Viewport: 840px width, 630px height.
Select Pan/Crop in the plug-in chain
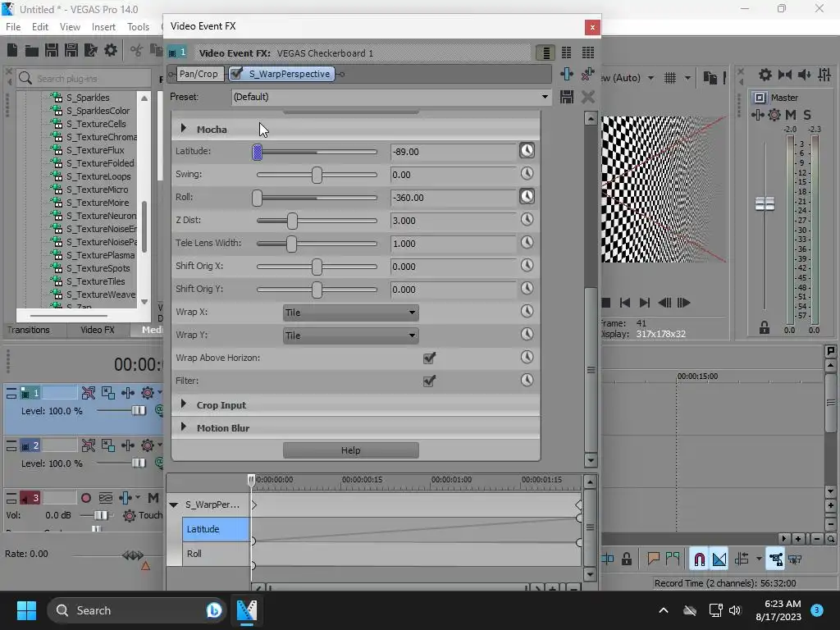tap(199, 74)
